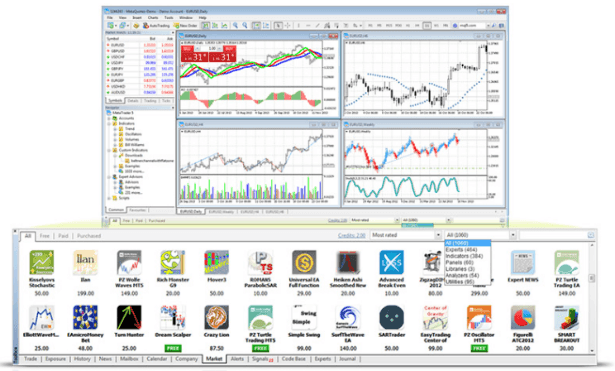This screenshot has width=615, height=371.
Task: Select the Advanced Break Even icon
Action: pos(391,262)
